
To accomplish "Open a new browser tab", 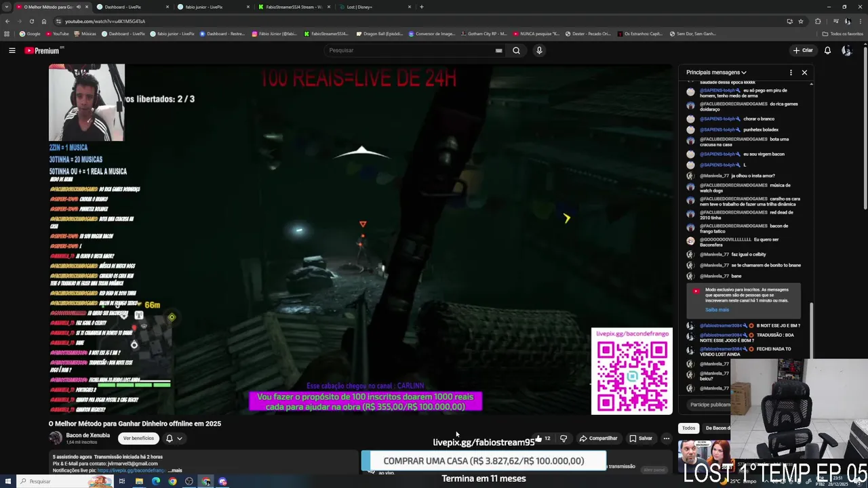I will (x=422, y=7).
